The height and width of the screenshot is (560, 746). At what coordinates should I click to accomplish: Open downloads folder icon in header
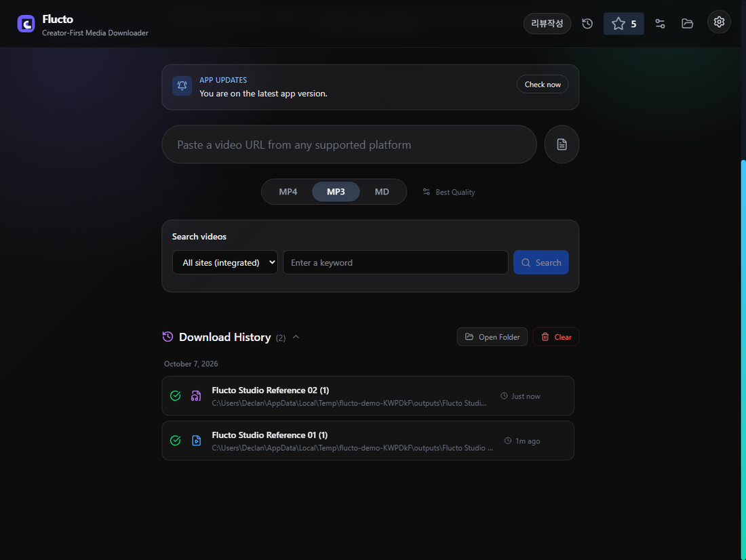(687, 24)
